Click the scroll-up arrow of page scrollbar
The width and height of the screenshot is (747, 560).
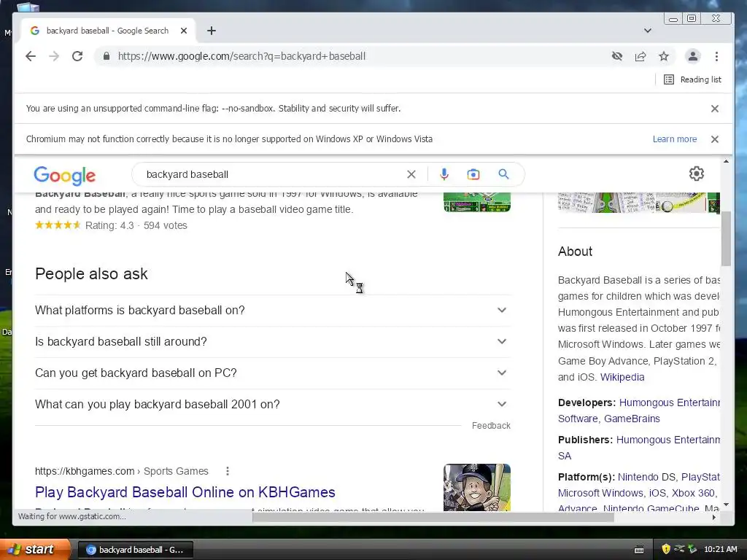coord(726,161)
